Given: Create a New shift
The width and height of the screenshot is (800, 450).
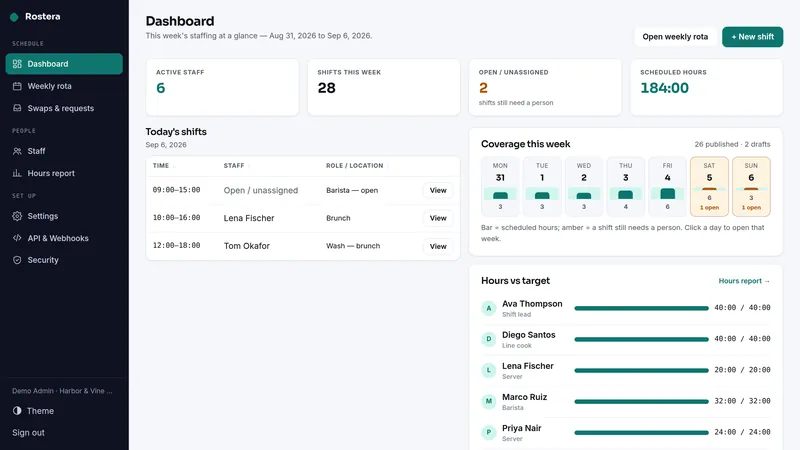Looking at the screenshot, I should pyautogui.click(x=753, y=37).
